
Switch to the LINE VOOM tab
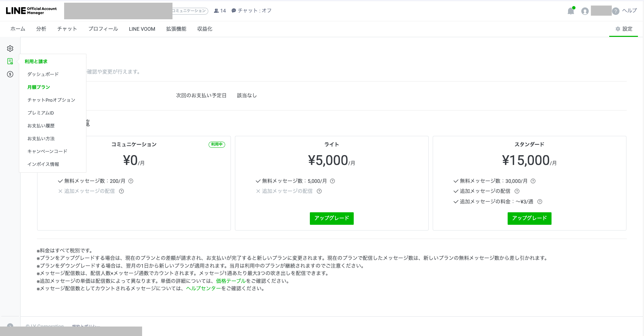tap(142, 29)
